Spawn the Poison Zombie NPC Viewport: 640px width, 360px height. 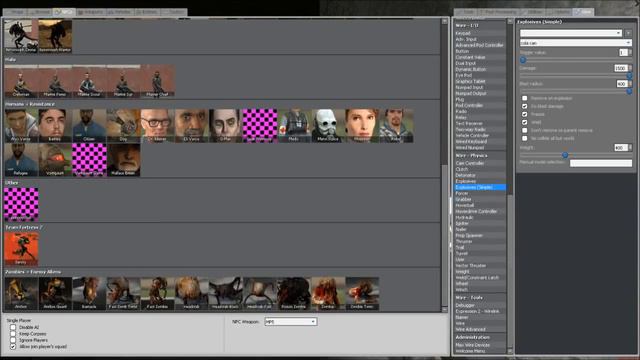click(294, 293)
